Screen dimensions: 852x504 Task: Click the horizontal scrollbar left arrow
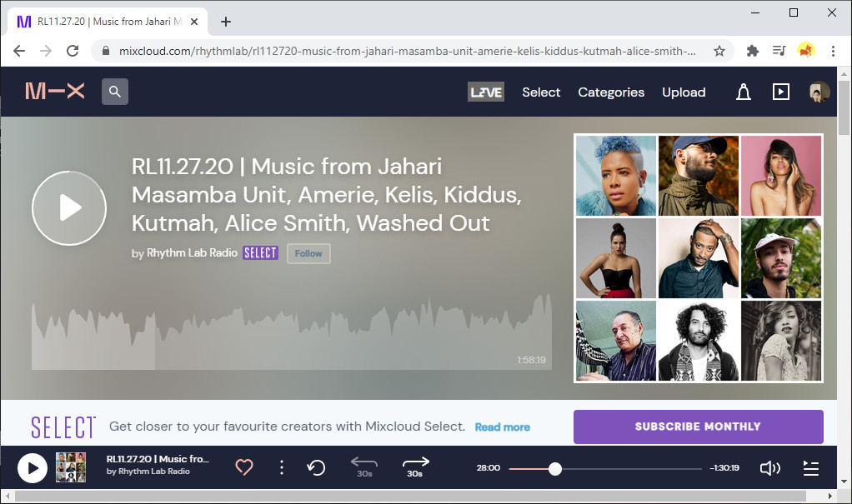pos(8,496)
